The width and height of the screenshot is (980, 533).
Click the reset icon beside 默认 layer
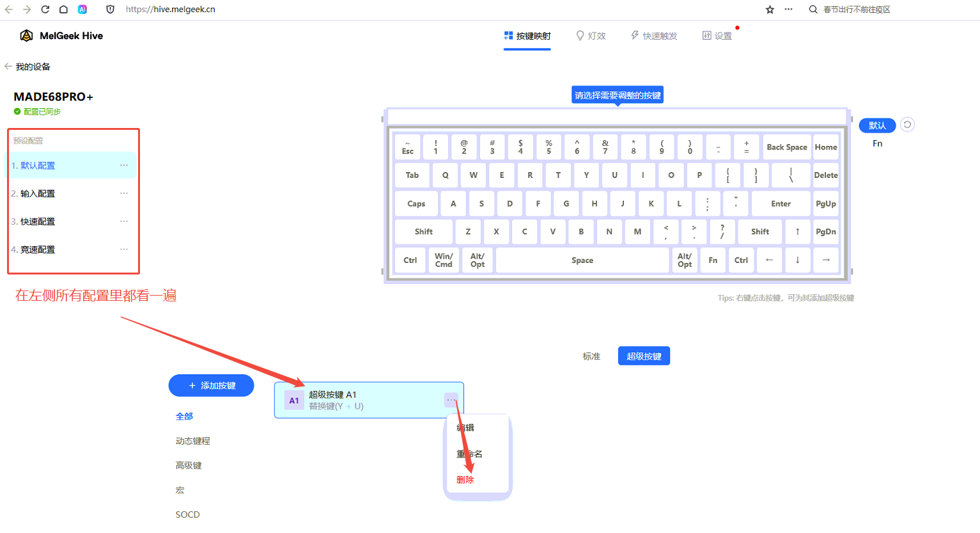[907, 125]
